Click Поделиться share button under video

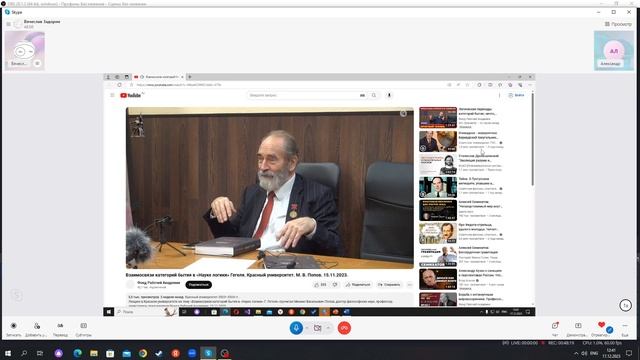click(358, 284)
